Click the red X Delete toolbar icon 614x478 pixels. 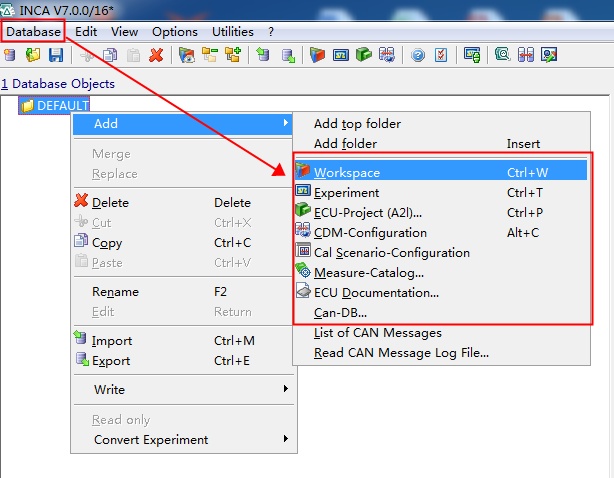tap(156, 55)
